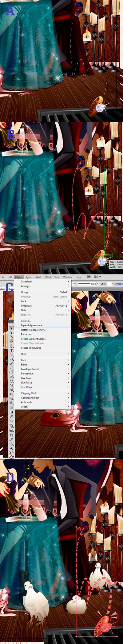Viewport: 123px width, 644px height.
Task: Expand the Arrange submenu
Action: [x=43, y=286]
